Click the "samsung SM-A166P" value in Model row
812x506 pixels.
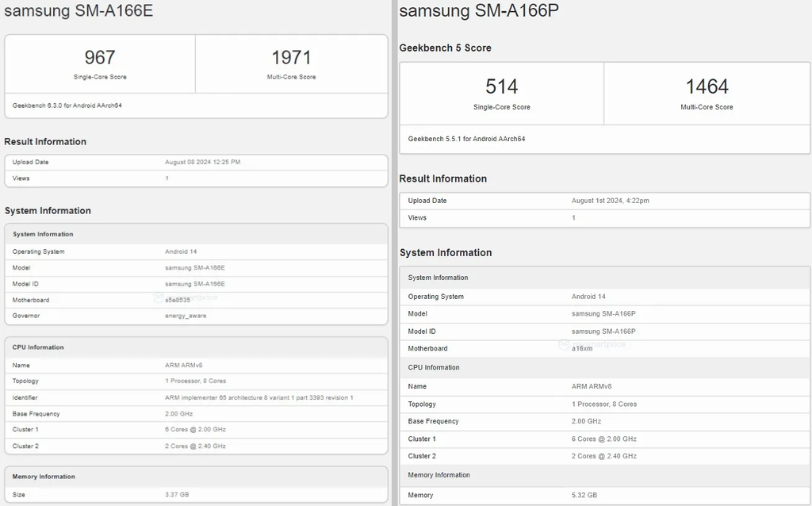[x=603, y=314]
